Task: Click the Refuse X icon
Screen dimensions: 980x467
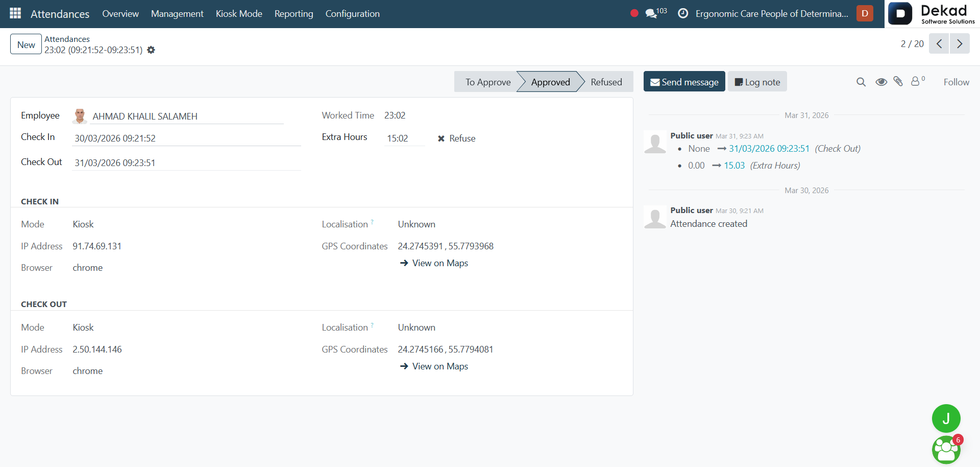Action: tap(441, 138)
